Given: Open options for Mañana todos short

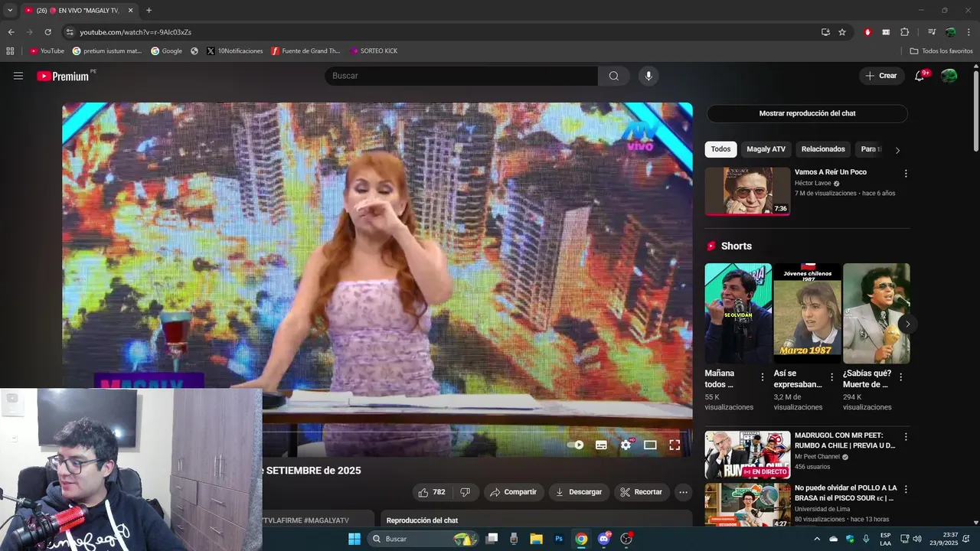Looking at the screenshot, I should click(762, 377).
